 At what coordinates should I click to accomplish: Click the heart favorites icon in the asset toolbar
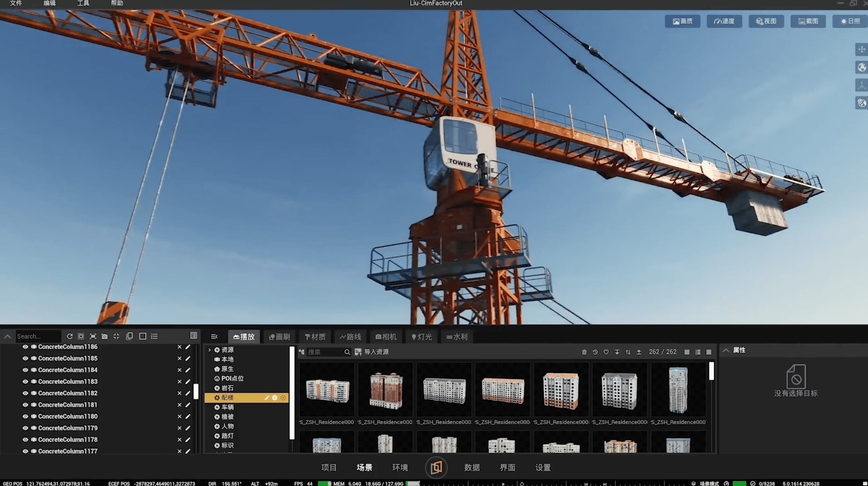(x=606, y=352)
